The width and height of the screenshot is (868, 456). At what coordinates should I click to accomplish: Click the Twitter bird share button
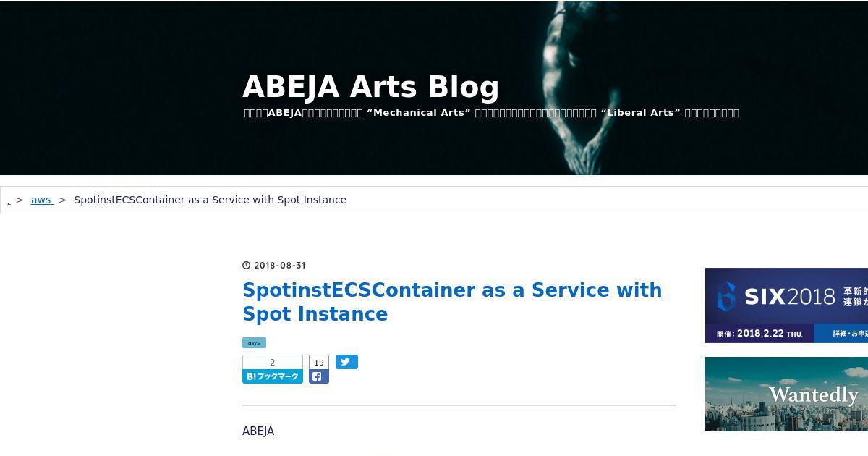[x=346, y=362]
